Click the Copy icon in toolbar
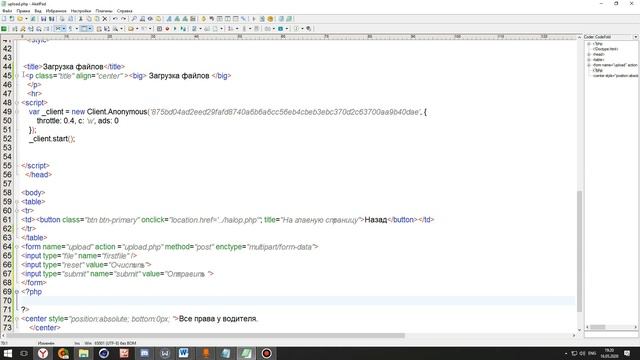The width and height of the screenshot is (640, 360). (89, 19)
